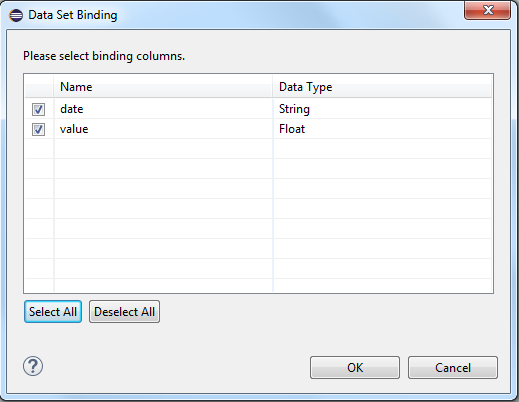Screen dimensions: 519x402
Task: Click the last empty table row
Action: [258, 286]
